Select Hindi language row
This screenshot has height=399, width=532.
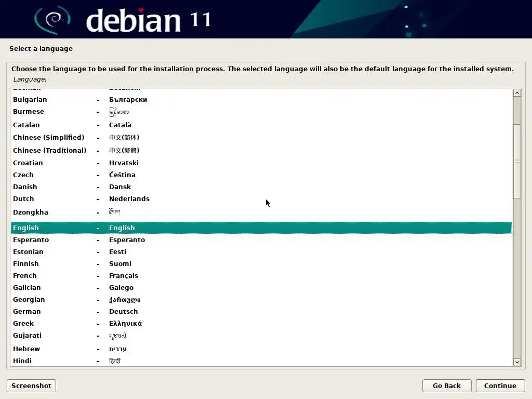[261, 361]
